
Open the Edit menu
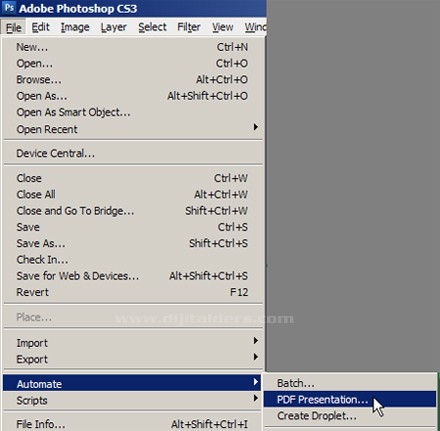[x=40, y=27]
